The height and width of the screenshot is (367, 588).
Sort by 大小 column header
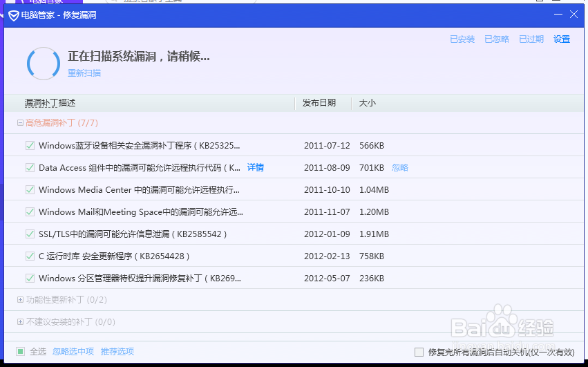[x=367, y=103]
